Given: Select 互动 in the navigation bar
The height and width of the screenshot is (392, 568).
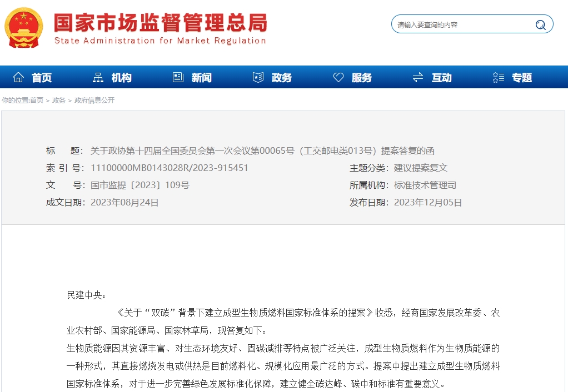Looking at the screenshot, I should 441,78.
